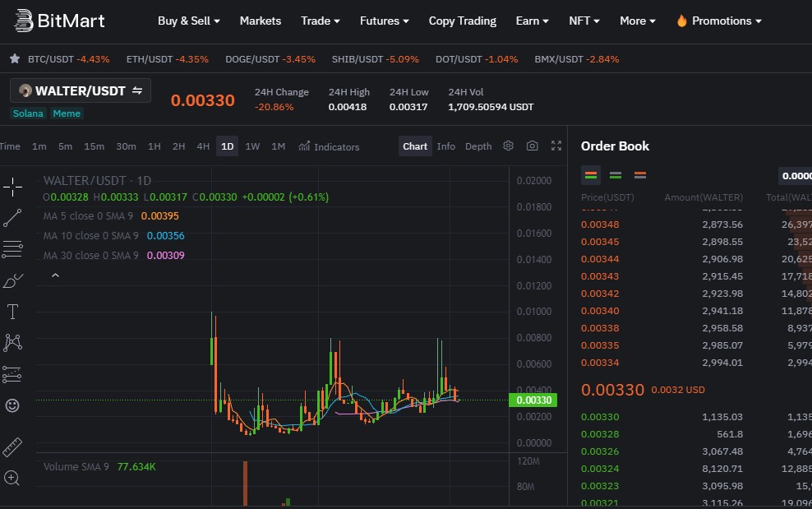This screenshot has width=812, height=509.
Task: Collapse the indicator legend chevron
Action: click(55, 275)
